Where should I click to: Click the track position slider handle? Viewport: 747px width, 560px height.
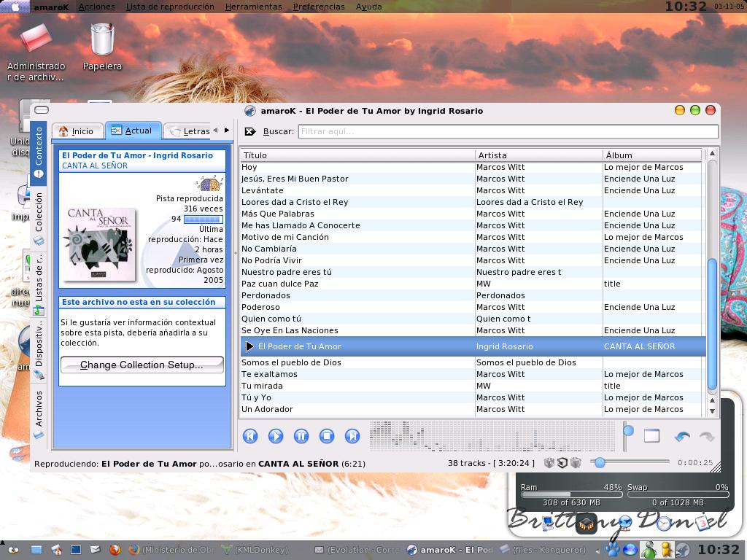point(600,462)
